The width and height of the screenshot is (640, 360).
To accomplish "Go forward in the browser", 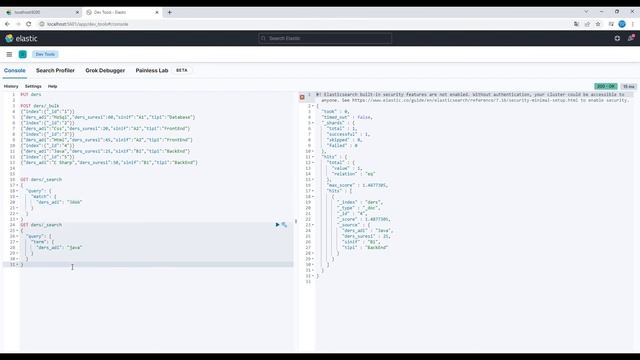I will [x=18, y=24].
